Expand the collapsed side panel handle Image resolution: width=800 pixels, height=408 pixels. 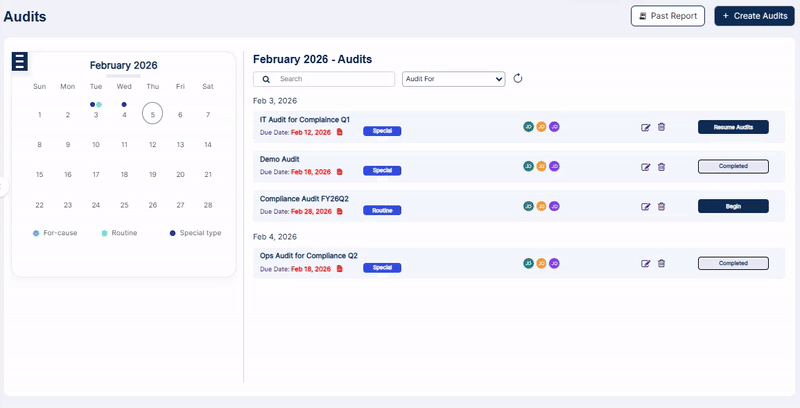pyautogui.click(x=3, y=187)
